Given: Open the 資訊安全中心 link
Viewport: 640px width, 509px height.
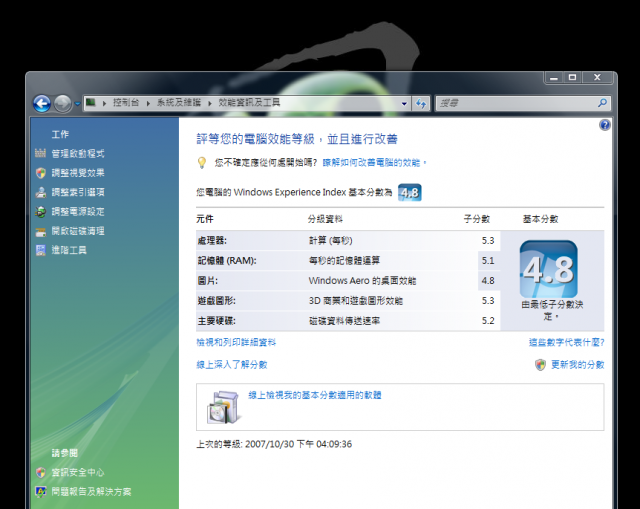Looking at the screenshot, I should coord(78,473).
